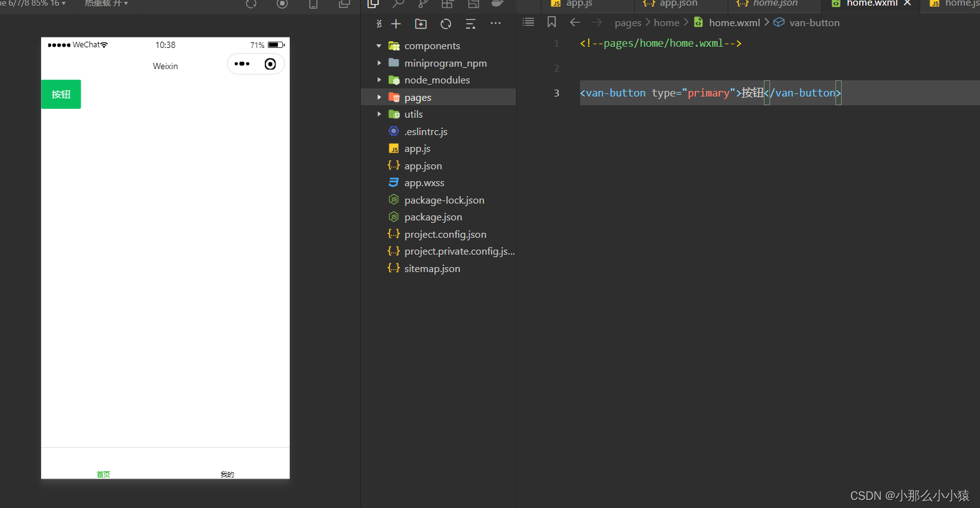Go back with the left arrow
The width and height of the screenshot is (980, 508).
click(x=575, y=22)
